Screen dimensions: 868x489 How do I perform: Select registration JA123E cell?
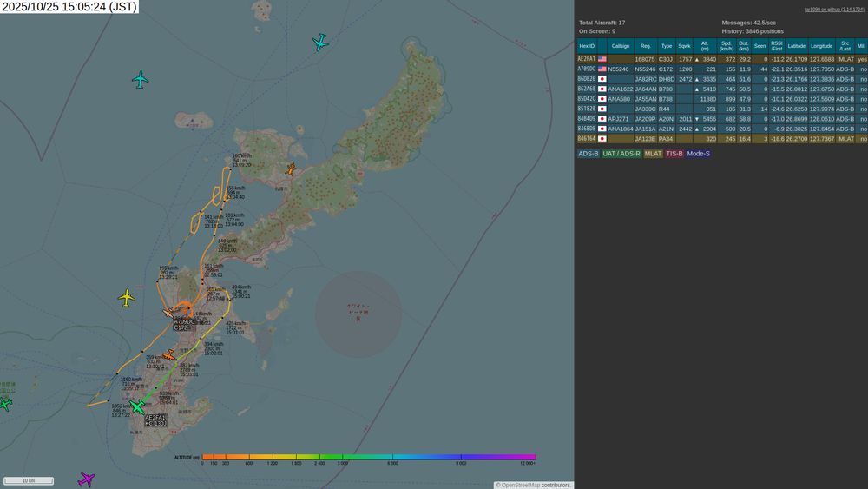[x=645, y=139]
